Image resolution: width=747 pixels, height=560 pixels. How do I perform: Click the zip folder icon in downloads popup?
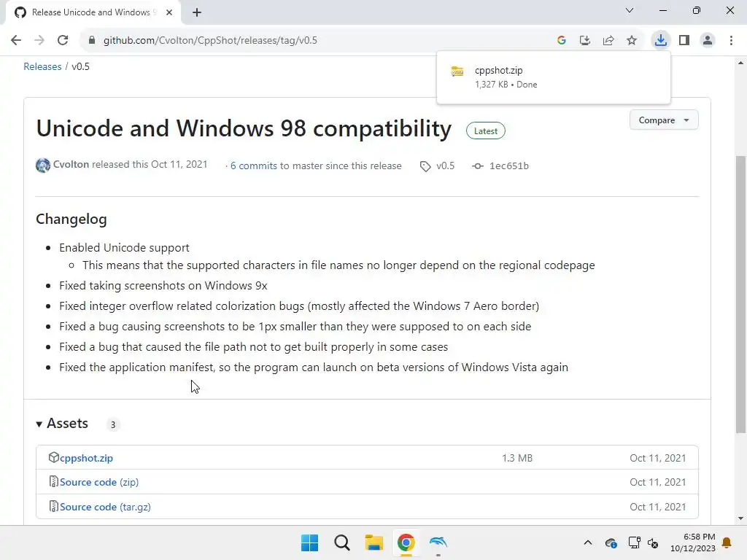457,71
